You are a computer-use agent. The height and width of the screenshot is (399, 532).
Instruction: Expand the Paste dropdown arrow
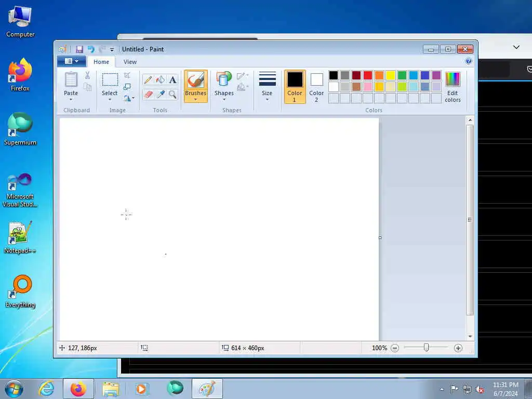pos(71,100)
